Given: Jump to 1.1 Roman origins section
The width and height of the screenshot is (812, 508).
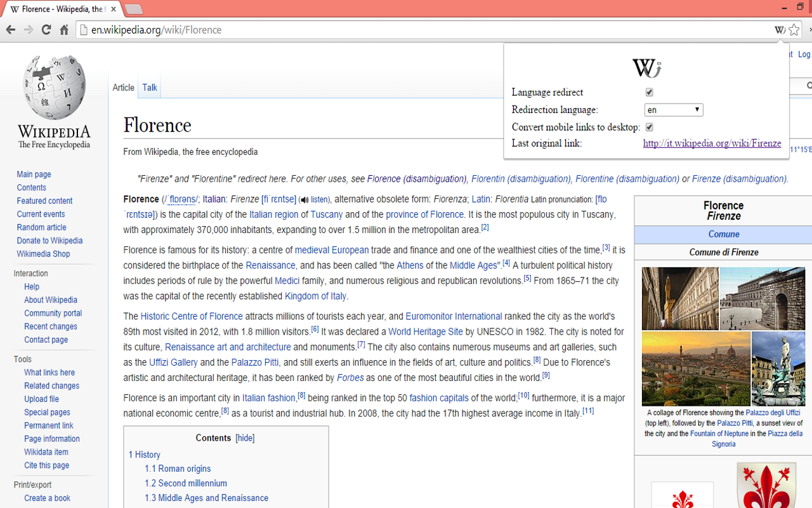Looking at the screenshot, I should pos(178,469).
